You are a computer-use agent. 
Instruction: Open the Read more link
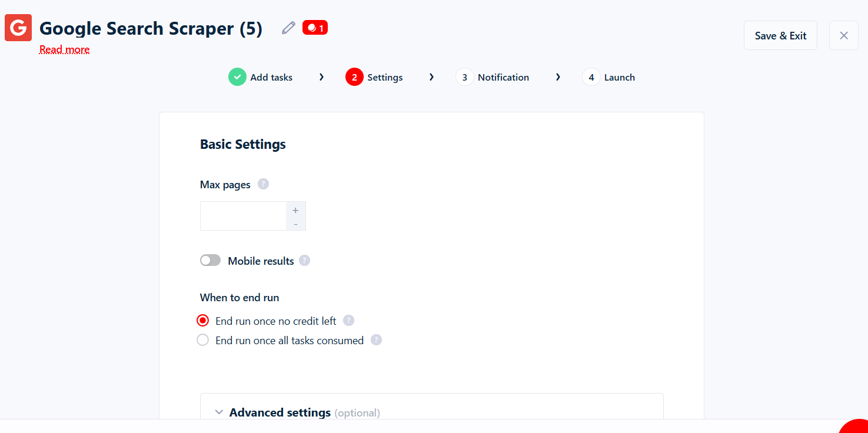click(64, 49)
